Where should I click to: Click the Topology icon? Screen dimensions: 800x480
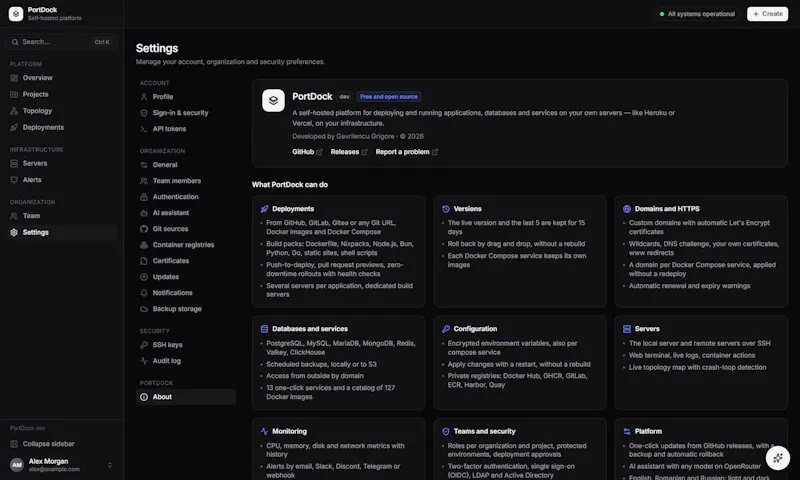pos(14,111)
